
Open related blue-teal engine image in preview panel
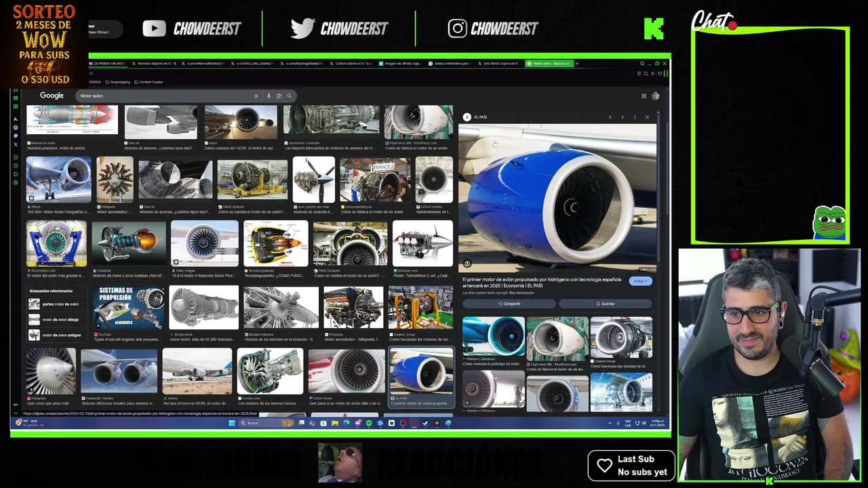pos(493,336)
